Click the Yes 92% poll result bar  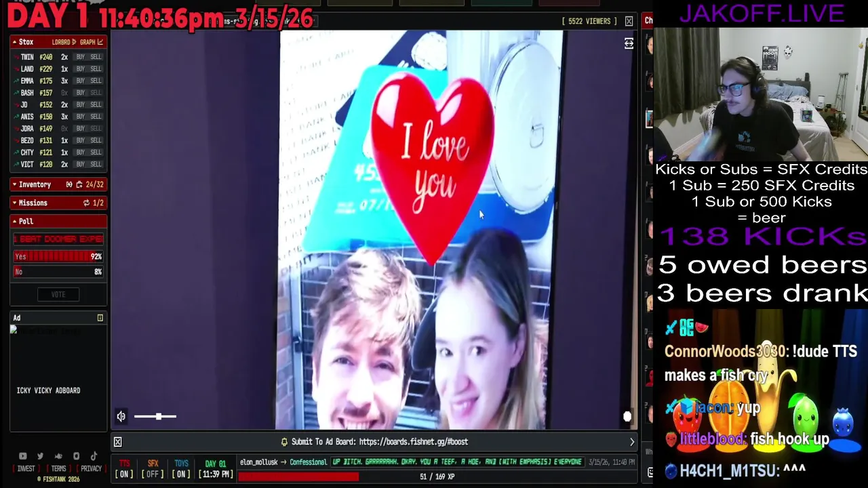point(58,257)
